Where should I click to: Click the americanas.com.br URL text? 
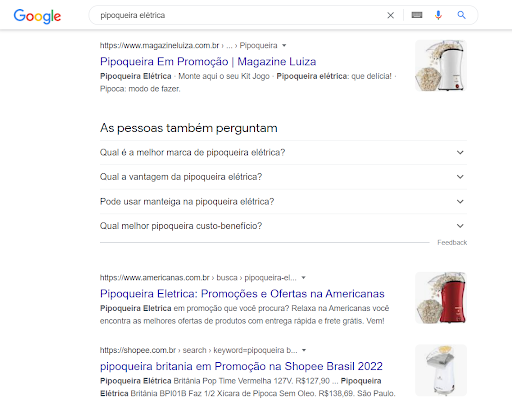[155, 278]
